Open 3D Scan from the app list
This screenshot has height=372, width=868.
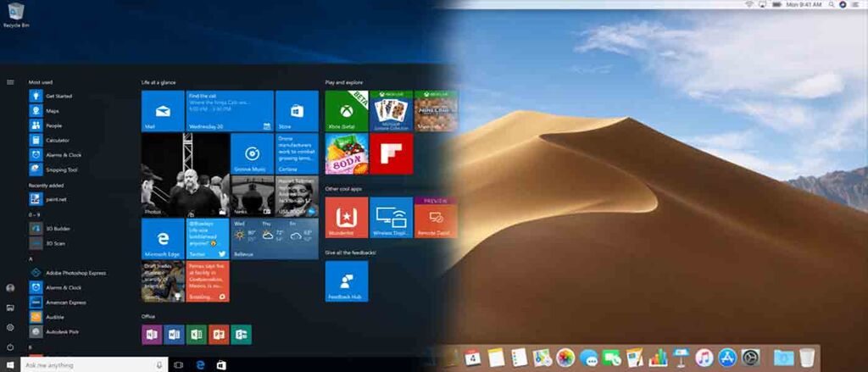point(47,243)
